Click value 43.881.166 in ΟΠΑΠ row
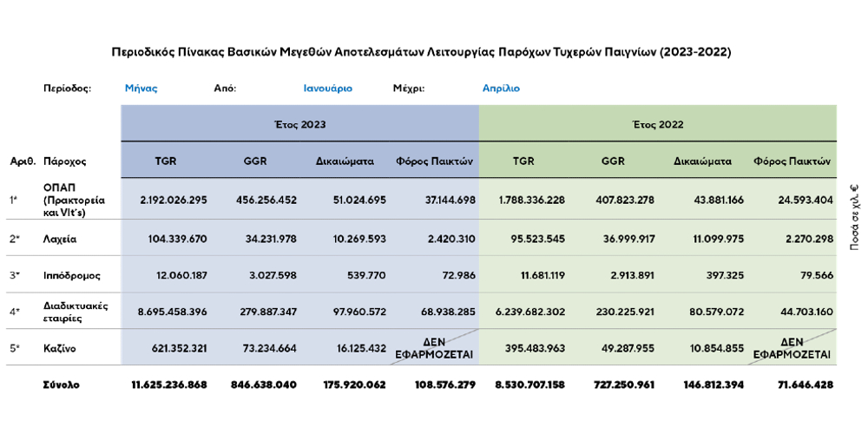The image size is (868, 434). 718,200
